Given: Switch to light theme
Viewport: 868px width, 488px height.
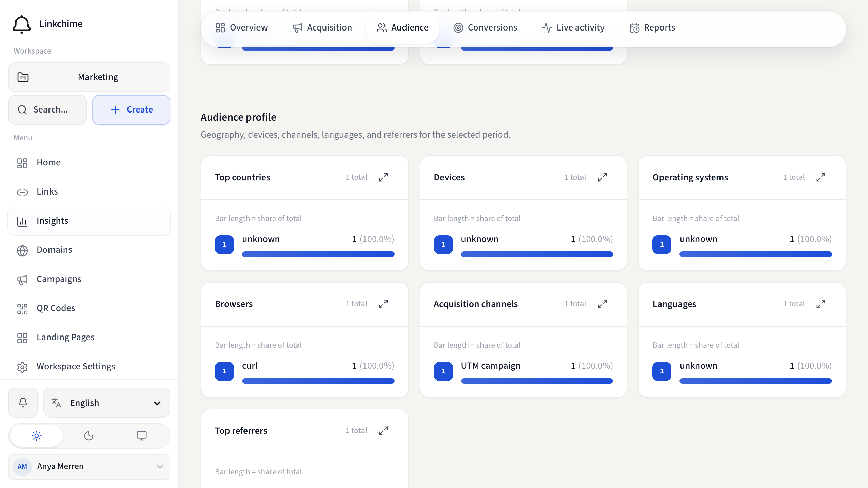Looking at the screenshot, I should click(37, 436).
